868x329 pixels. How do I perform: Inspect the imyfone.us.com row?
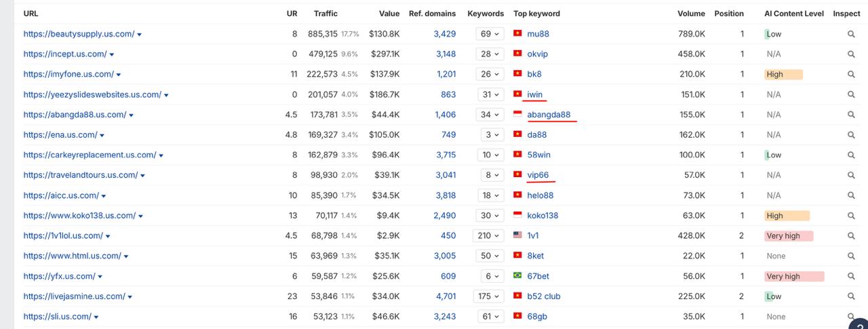[851, 75]
